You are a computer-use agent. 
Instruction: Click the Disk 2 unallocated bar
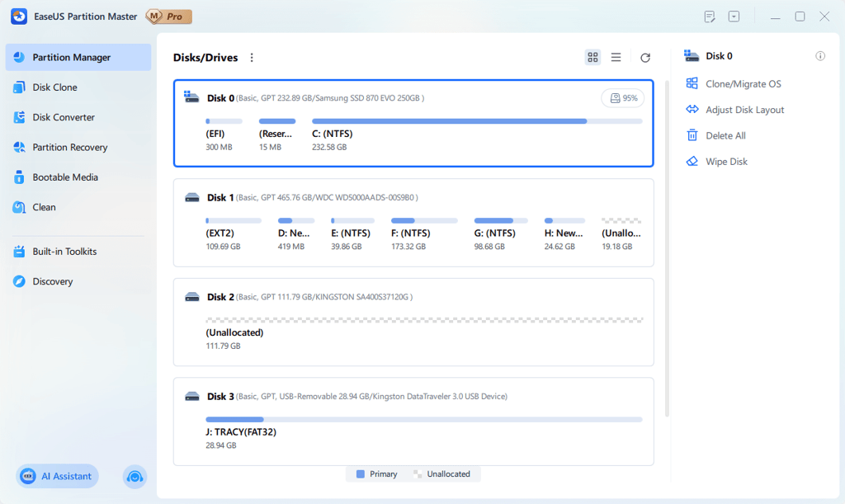pyautogui.click(x=424, y=320)
